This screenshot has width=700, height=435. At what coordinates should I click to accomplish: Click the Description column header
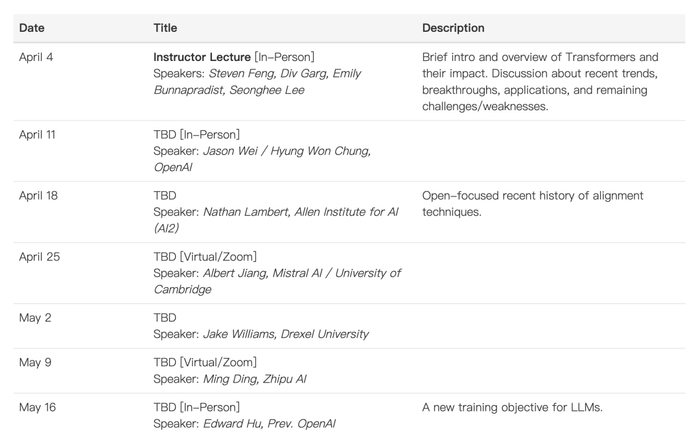tap(453, 28)
